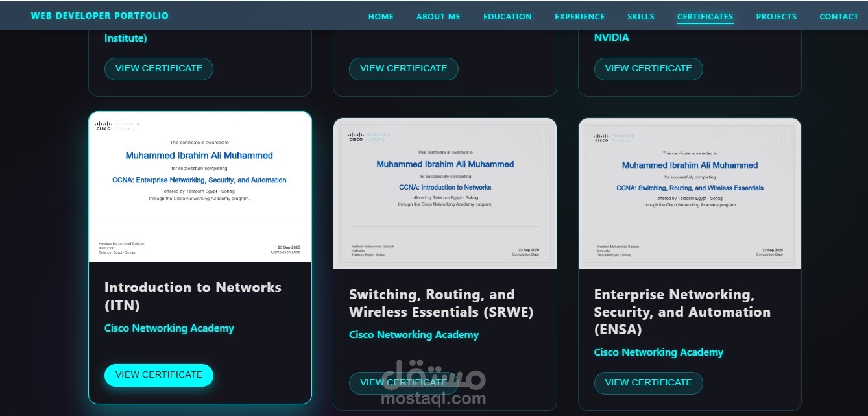Open the ENSA card certificate image
868x416 pixels.
690,194
